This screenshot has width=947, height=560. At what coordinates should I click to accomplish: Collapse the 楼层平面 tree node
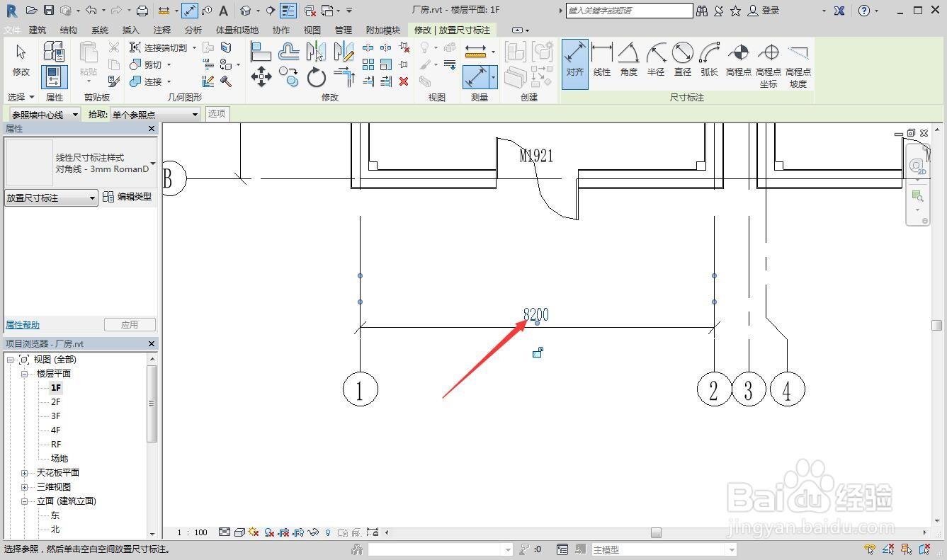24,373
